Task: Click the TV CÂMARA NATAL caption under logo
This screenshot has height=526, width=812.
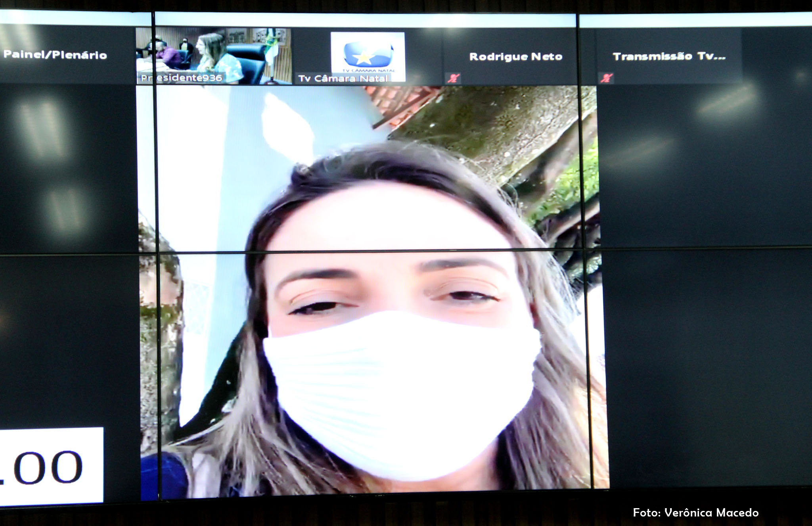Action: coord(368,71)
